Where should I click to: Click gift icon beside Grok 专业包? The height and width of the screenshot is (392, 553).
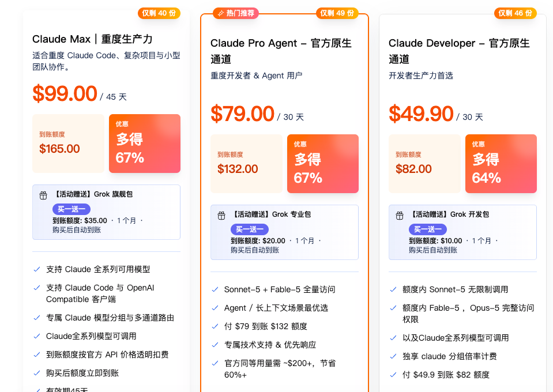221,216
